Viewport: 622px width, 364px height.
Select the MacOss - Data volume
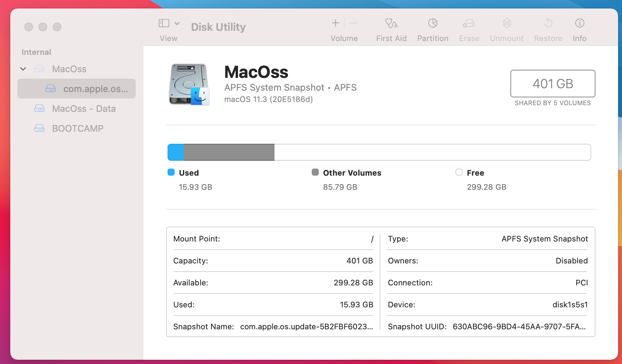[77, 108]
